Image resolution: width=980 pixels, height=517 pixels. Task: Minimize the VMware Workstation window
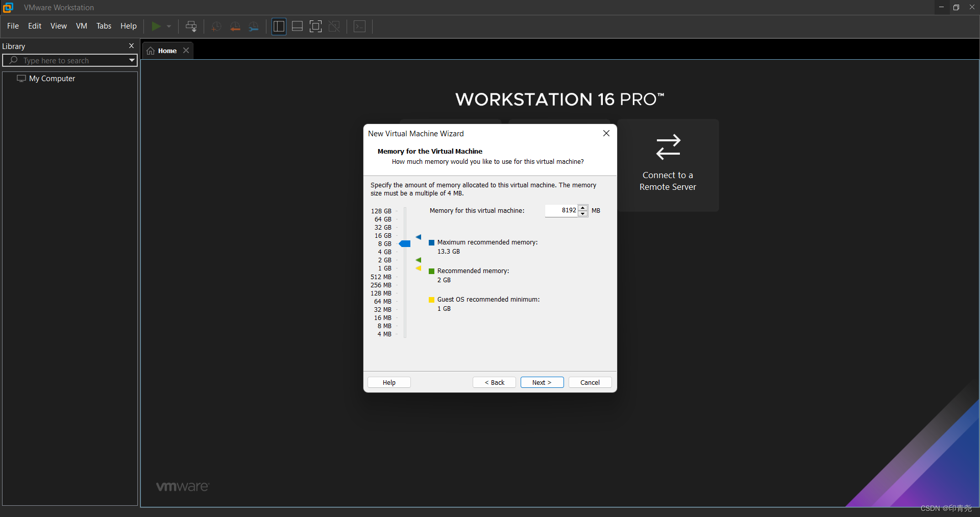point(941,7)
